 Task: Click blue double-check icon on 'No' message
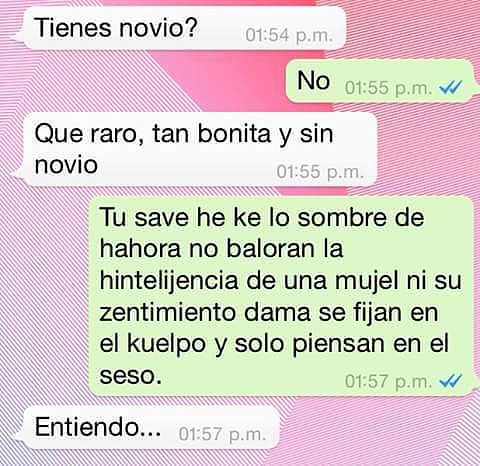pyautogui.click(x=450, y=88)
